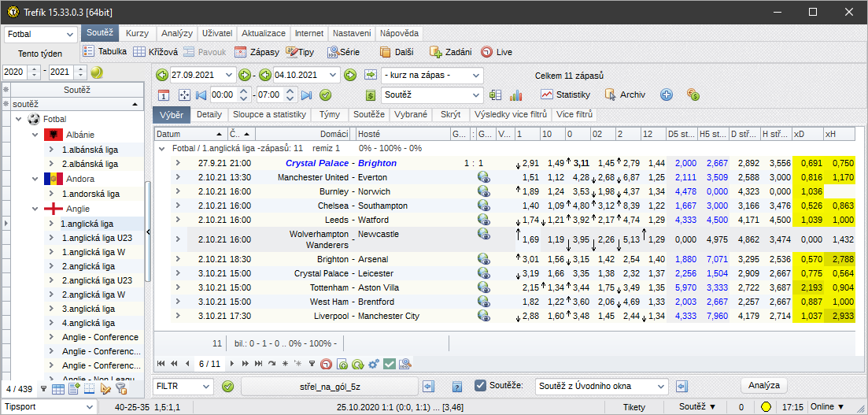Switch to the Výsledky více filtrů tab

511,115
